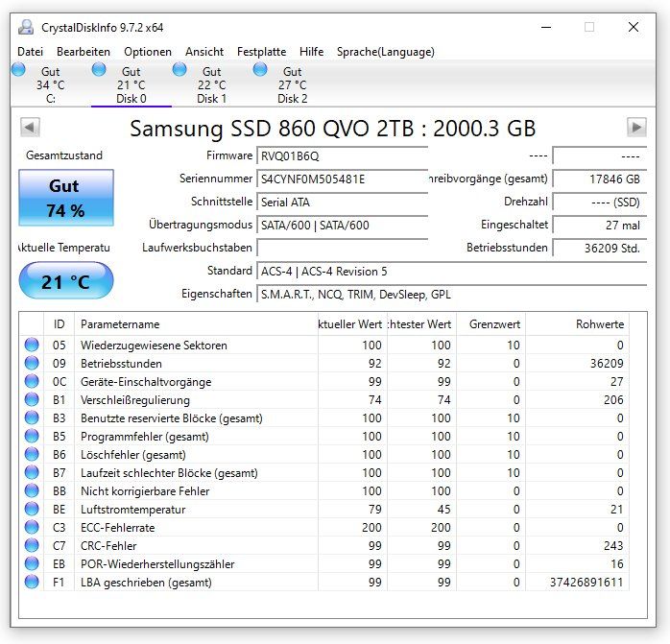The height and width of the screenshot is (644, 670).
Task: Click status icon of row C3 ECC-Fehlerrate
Action: [x=32, y=527]
